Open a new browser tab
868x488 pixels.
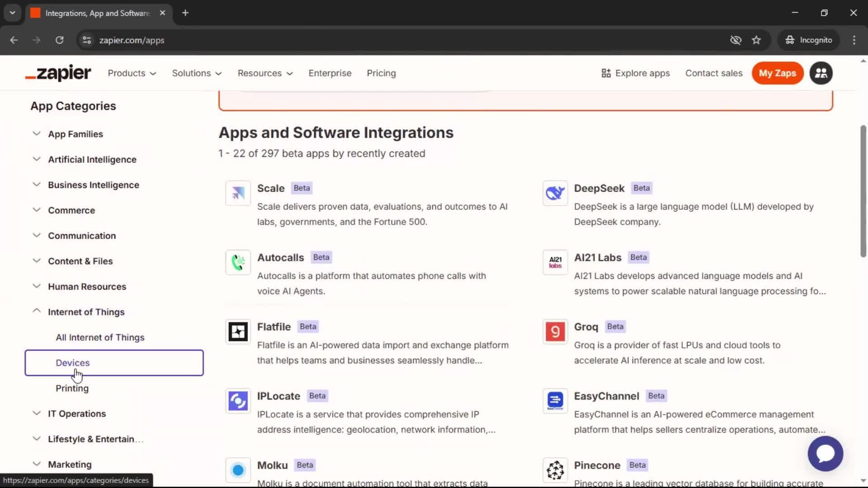coord(185,13)
